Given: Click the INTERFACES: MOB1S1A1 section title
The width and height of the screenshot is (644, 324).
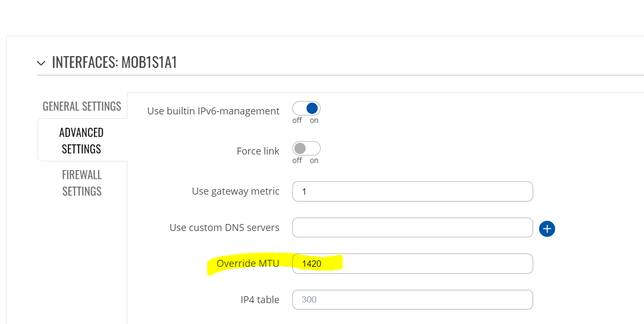Looking at the screenshot, I should click(x=115, y=63).
